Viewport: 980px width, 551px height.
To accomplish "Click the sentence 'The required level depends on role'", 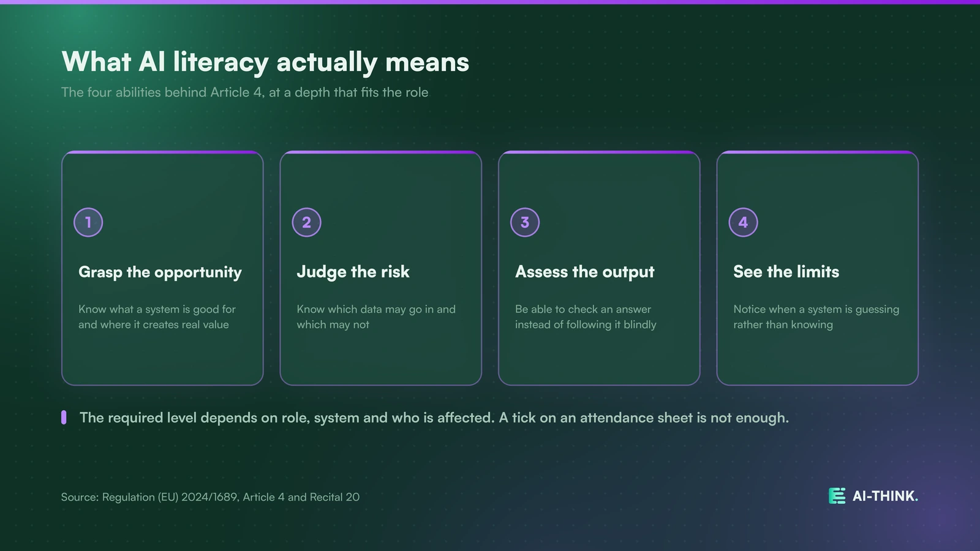I will 195,418.
